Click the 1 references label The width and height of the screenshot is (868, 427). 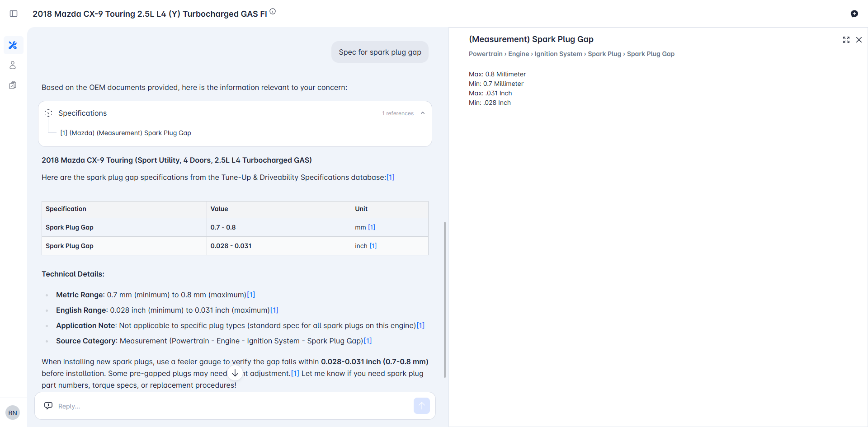coord(397,113)
